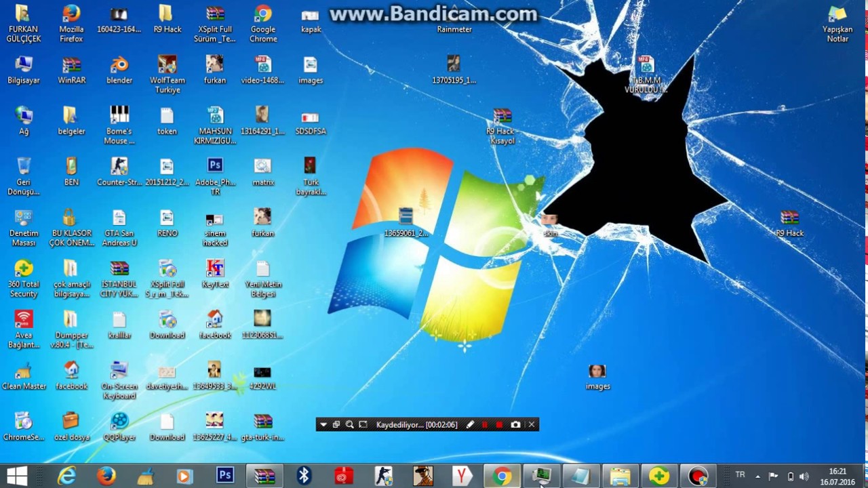
Task: Open the Yandex browser taskbar icon
Action: 462,476
